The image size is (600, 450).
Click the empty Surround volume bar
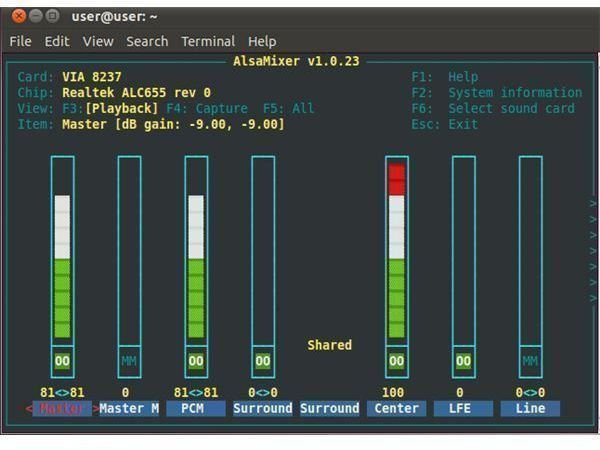coord(263,251)
